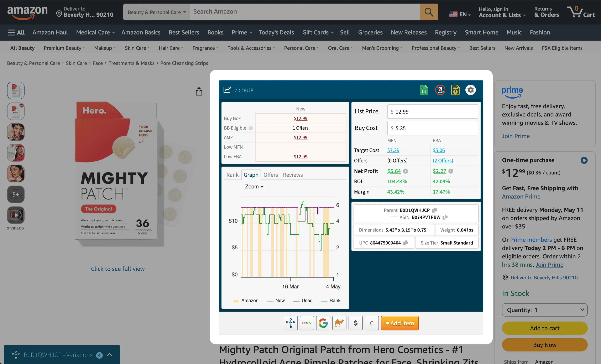Viewport: 601px width, 364px height.
Task: Open the product video thumbnail
Action: 16,215
